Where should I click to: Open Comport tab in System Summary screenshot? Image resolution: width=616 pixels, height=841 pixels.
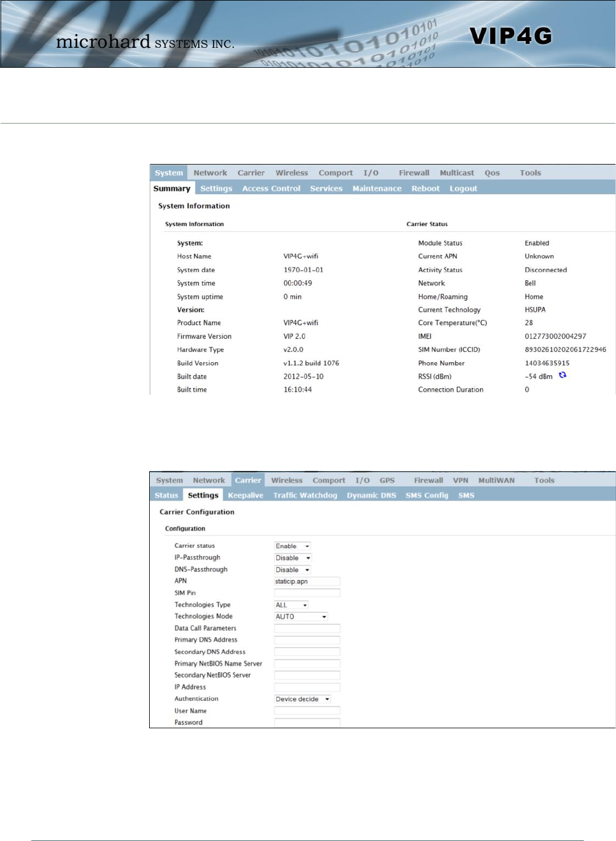335,173
